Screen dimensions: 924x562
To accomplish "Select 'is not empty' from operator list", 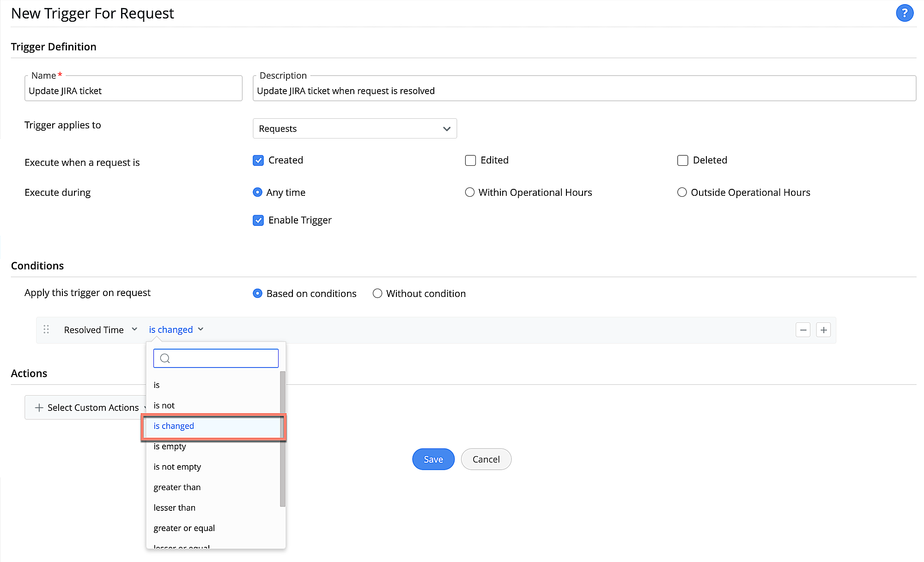I will [x=177, y=466].
